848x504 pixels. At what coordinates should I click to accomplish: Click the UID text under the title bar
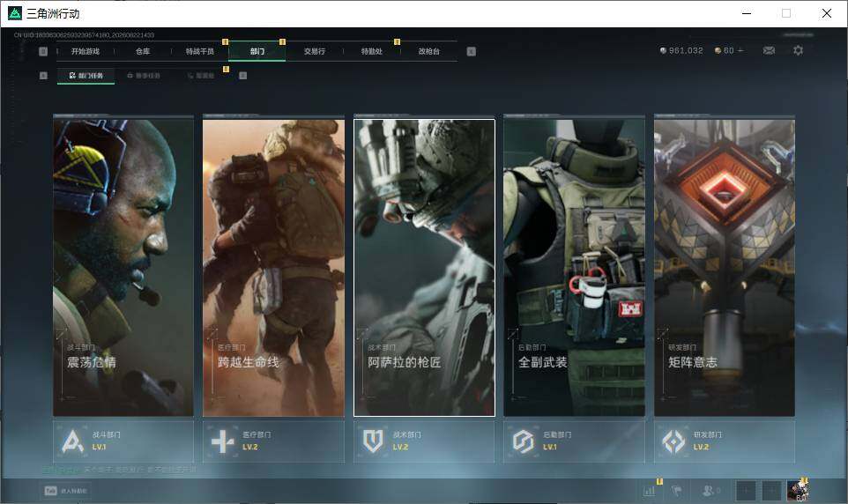[84, 35]
